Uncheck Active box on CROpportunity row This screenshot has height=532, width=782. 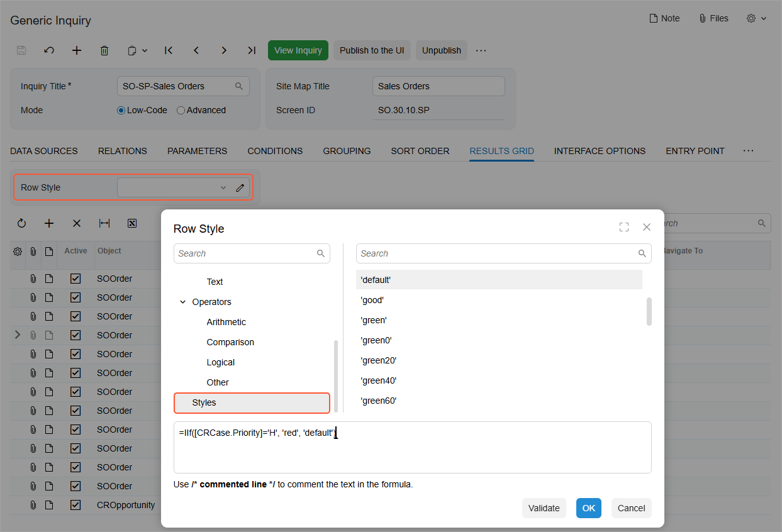pos(75,505)
